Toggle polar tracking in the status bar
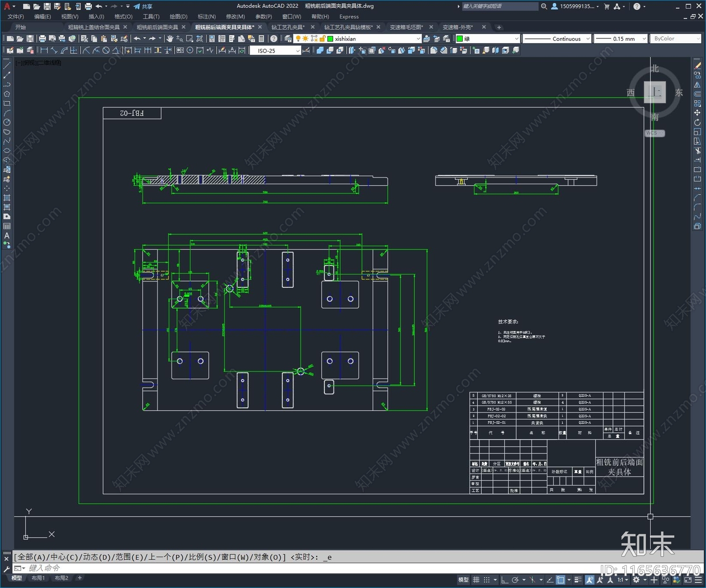Screen dimensions: 706x588 (x=515, y=580)
